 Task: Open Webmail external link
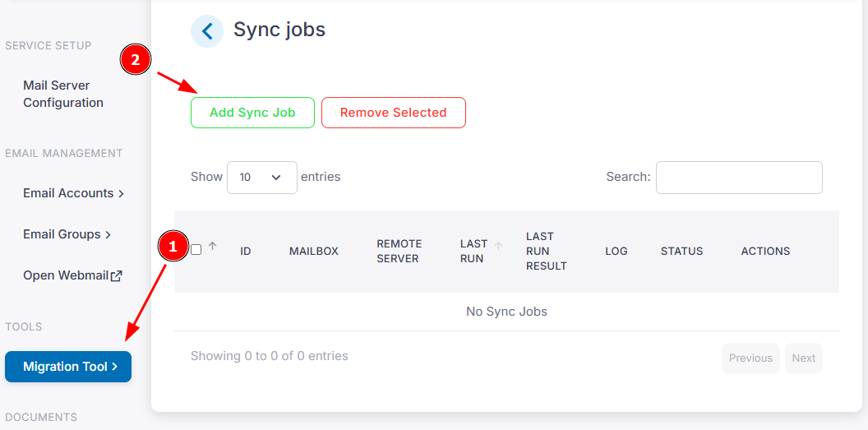coord(72,275)
